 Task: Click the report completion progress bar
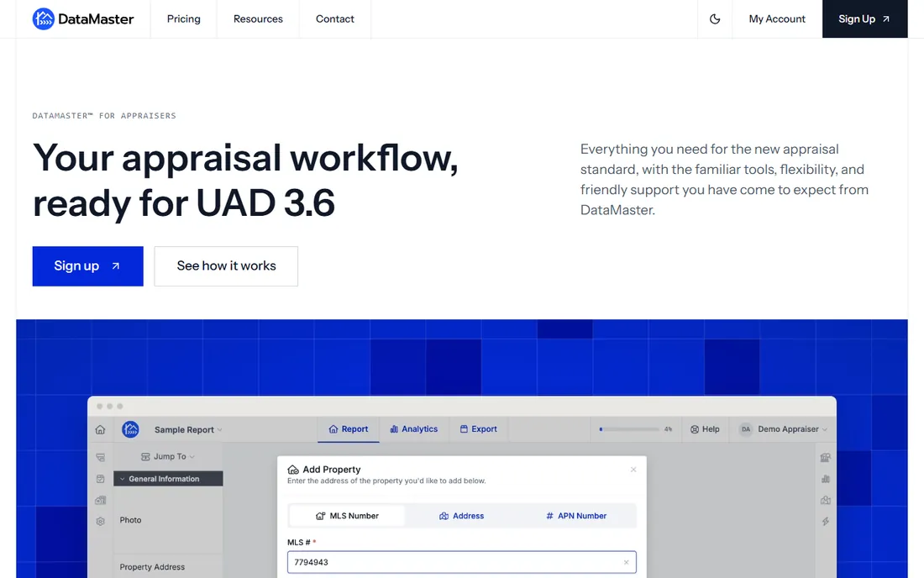[x=629, y=429]
